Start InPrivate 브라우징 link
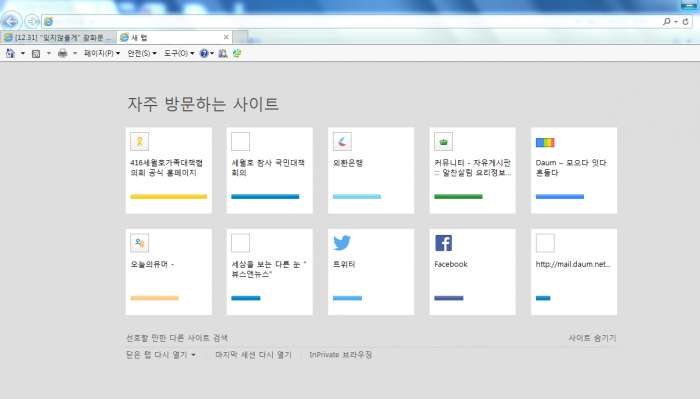 coord(341,355)
